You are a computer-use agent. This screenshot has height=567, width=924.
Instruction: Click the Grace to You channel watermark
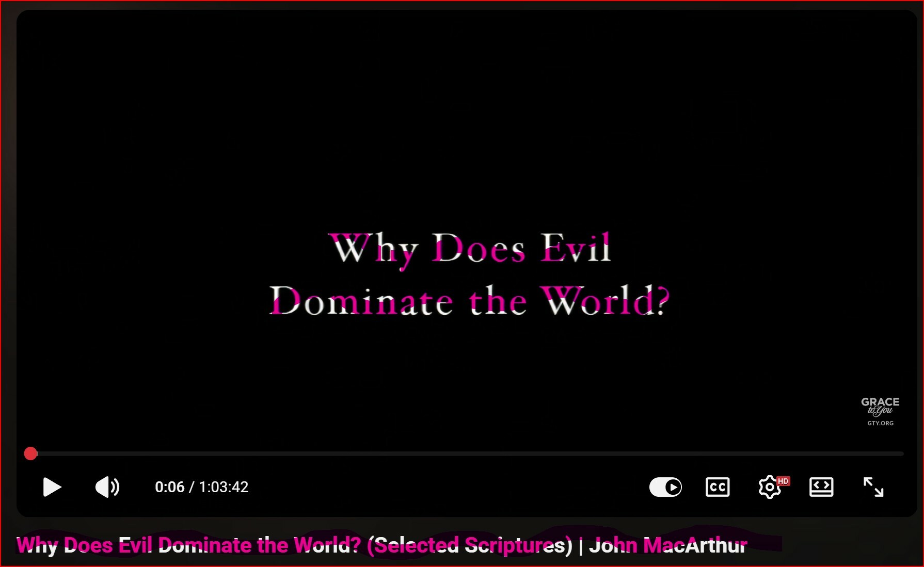tap(880, 411)
